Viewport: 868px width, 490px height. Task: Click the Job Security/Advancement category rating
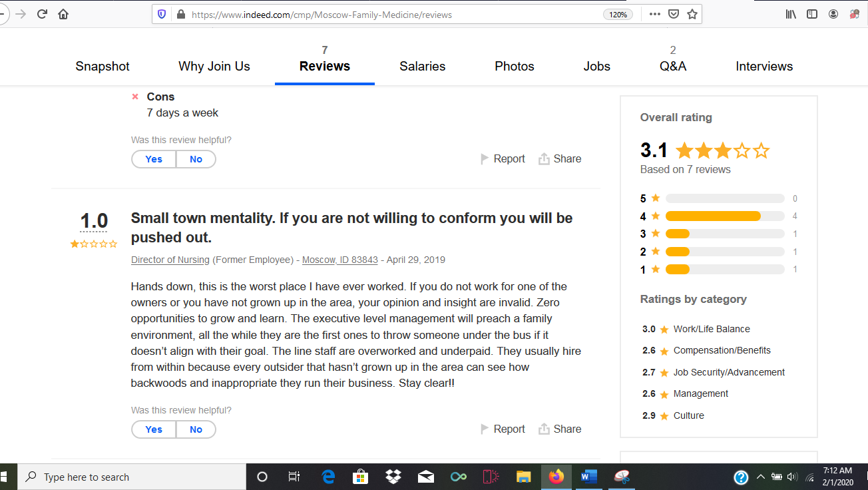click(714, 372)
